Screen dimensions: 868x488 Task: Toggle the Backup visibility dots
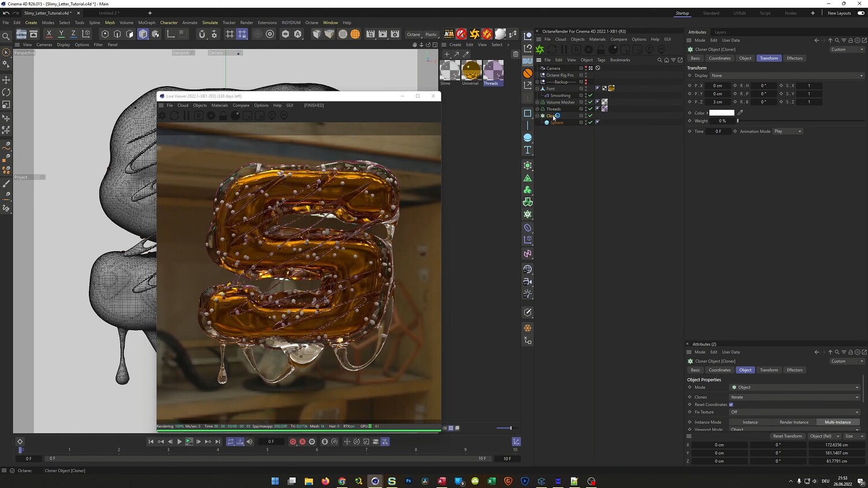(x=586, y=82)
